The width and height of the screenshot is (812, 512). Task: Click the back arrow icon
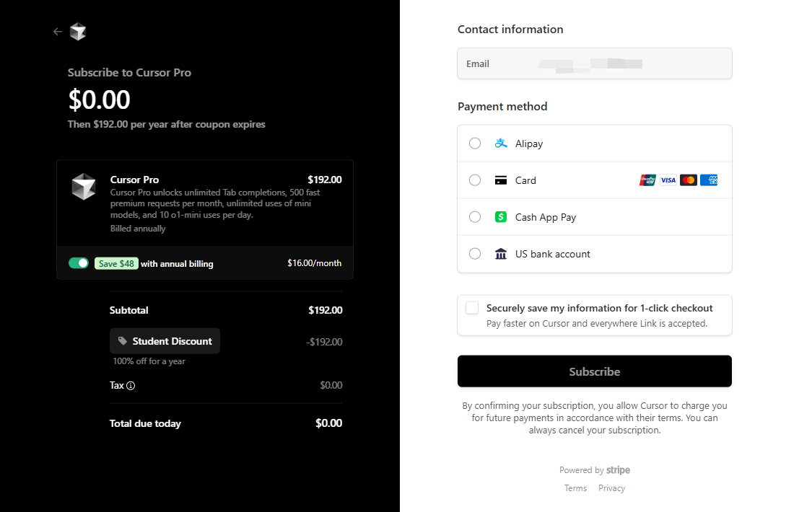coord(58,32)
